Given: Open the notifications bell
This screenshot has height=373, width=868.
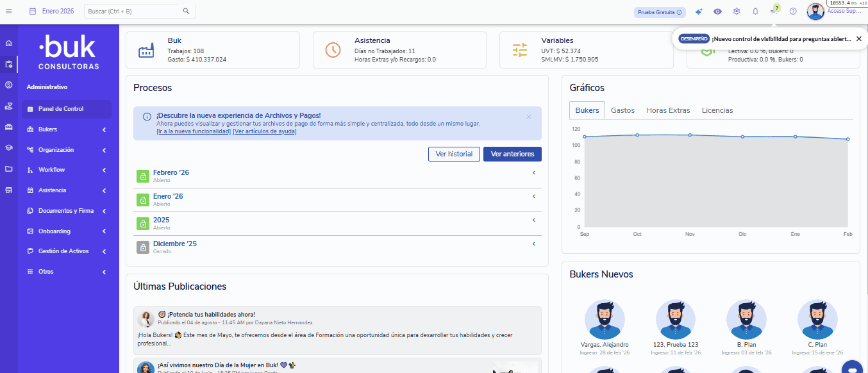Looking at the screenshot, I should [x=755, y=12].
